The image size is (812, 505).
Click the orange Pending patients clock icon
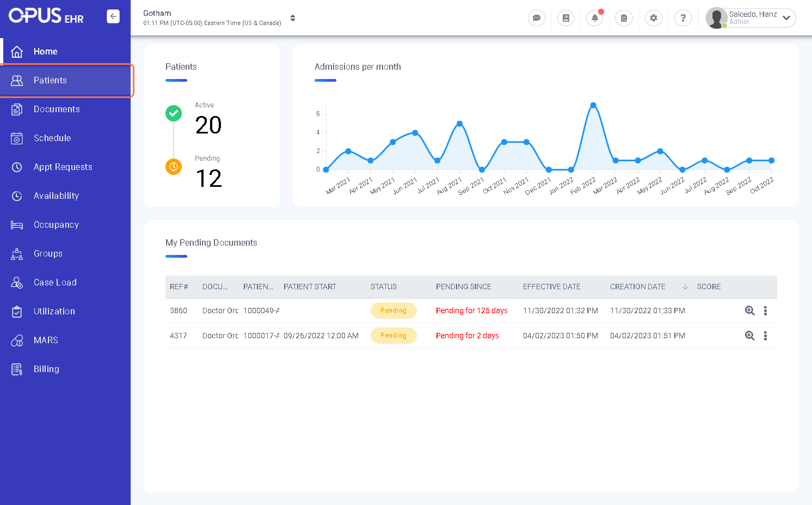[x=174, y=167]
